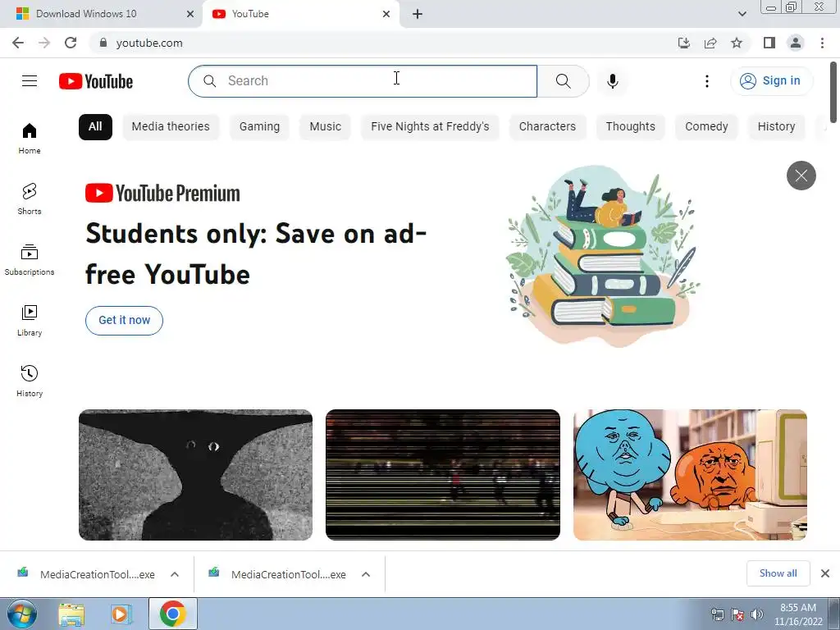
Task: Open volume control in system tray
Action: click(x=757, y=614)
